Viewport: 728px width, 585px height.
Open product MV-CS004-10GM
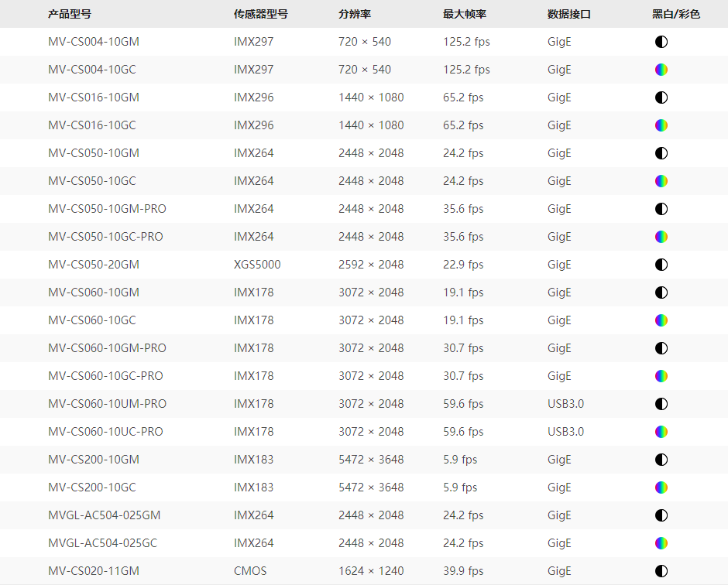[94, 42]
